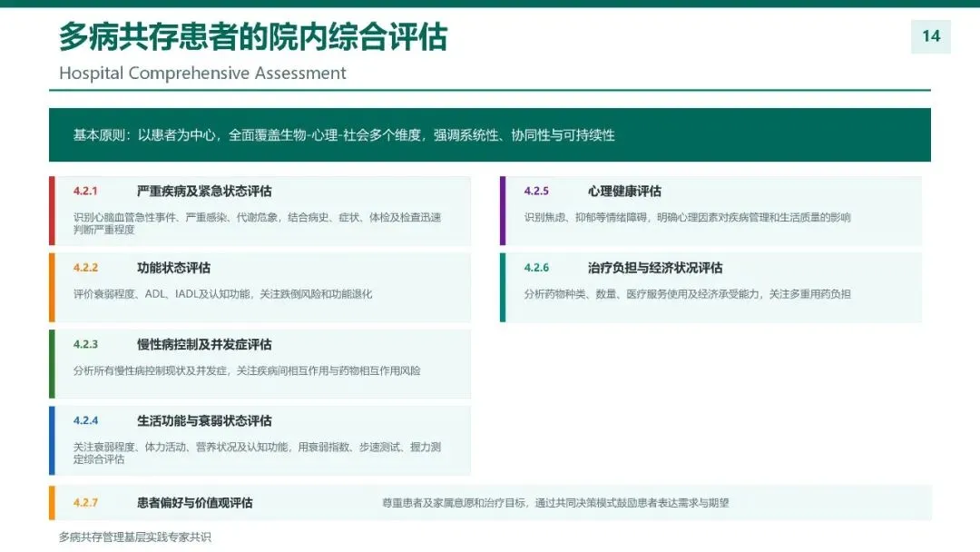Click heading 慢性病控制及并发症评估

click(x=204, y=344)
